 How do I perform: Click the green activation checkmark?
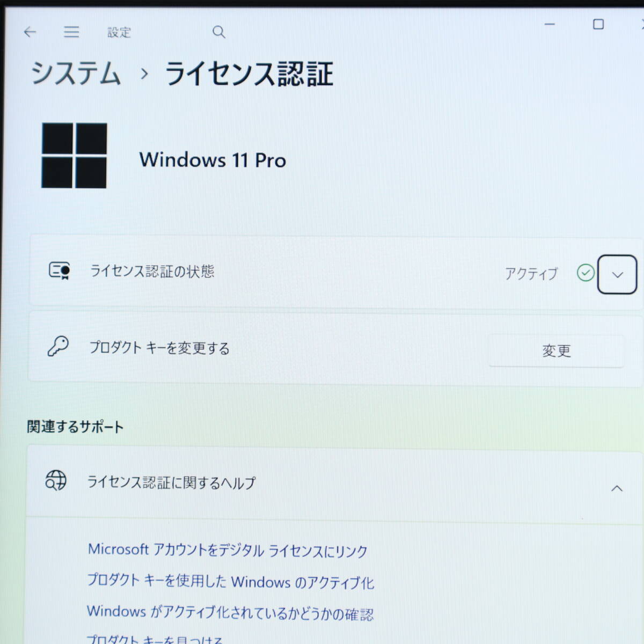click(586, 273)
